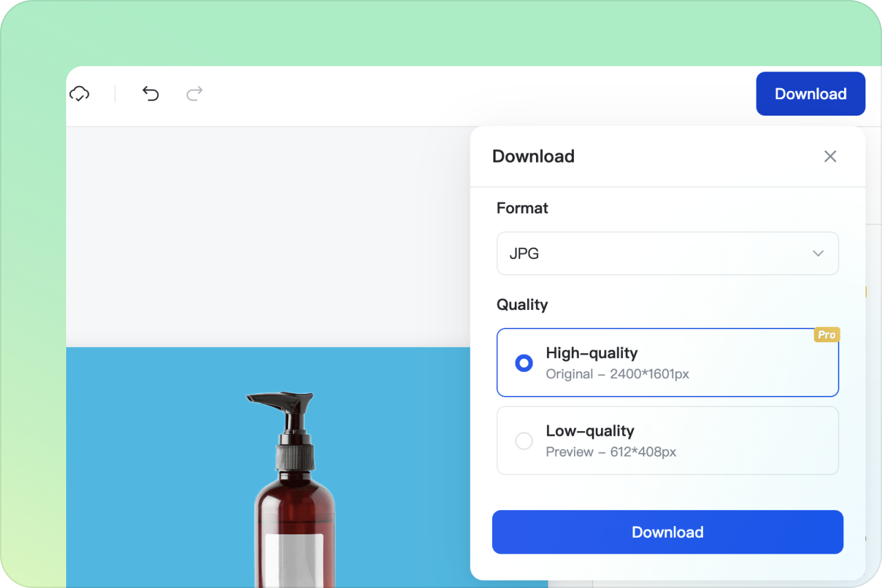Click the cloud save status icon

point(80,94)
